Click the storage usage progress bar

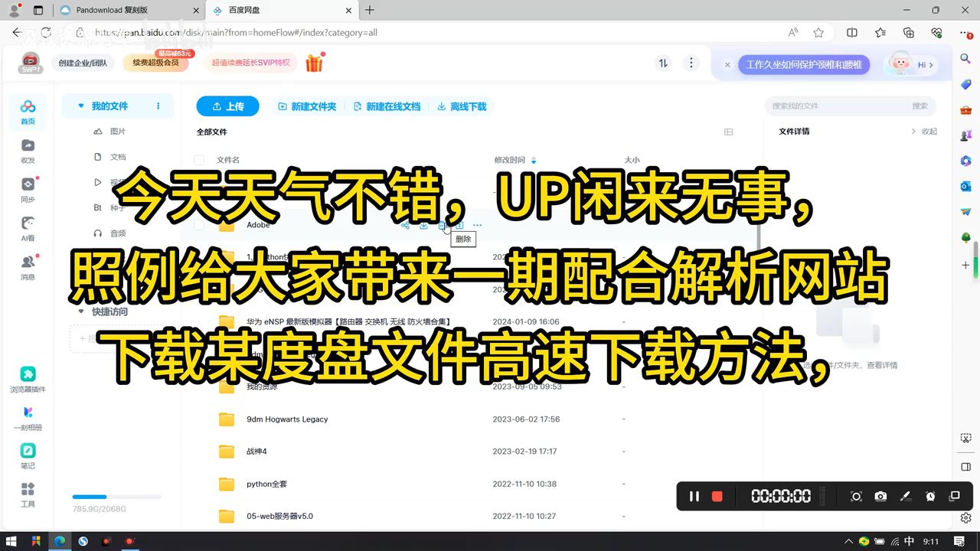tap(116, 497)
